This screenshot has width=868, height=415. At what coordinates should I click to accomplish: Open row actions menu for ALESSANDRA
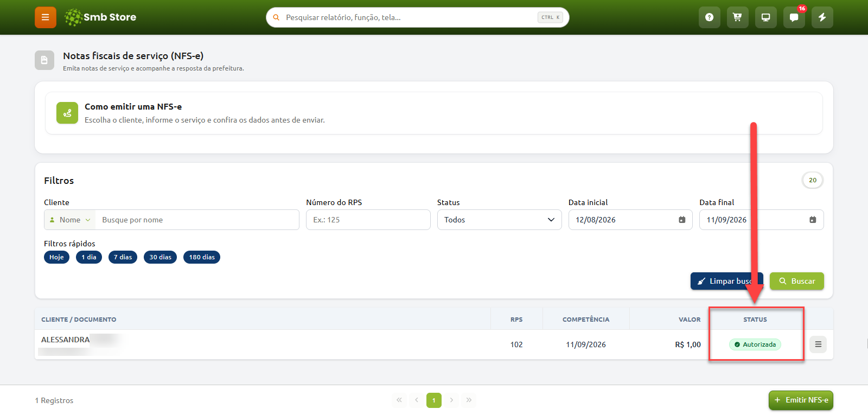click(818, 344)
